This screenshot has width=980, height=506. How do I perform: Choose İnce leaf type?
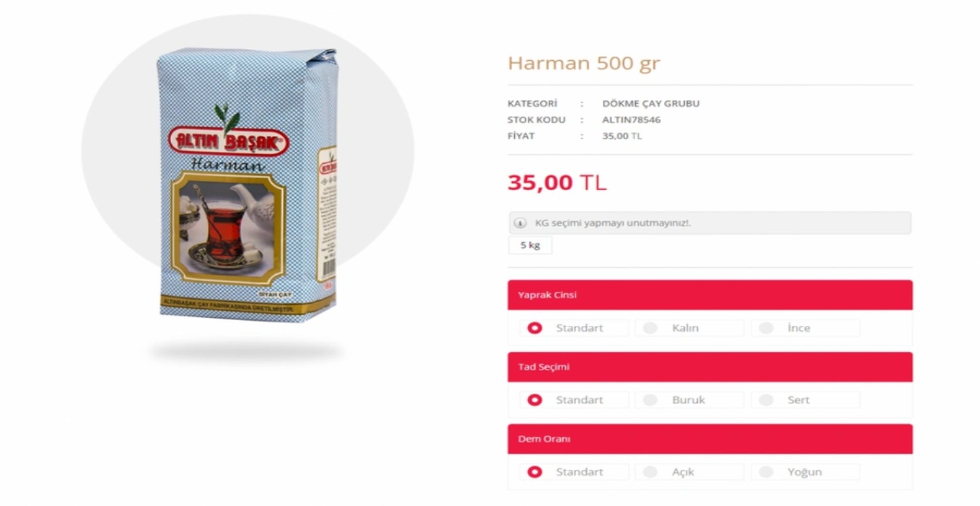tap(805, 328)
